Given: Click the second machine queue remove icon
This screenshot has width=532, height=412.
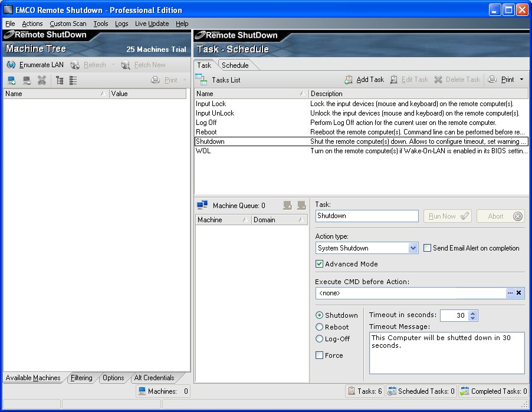Looking at the screenshot, I should (x=301, y=205).
